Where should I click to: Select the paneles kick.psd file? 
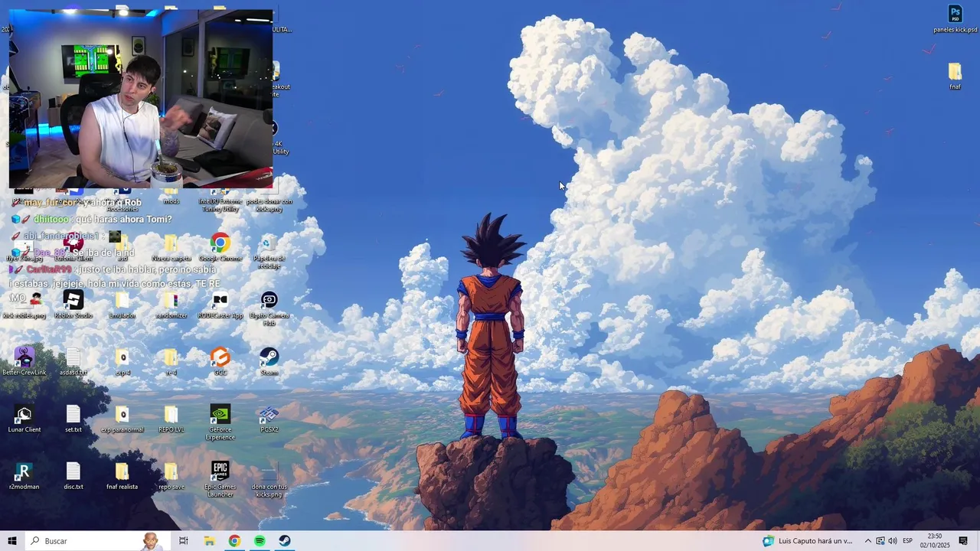point(955,19)
